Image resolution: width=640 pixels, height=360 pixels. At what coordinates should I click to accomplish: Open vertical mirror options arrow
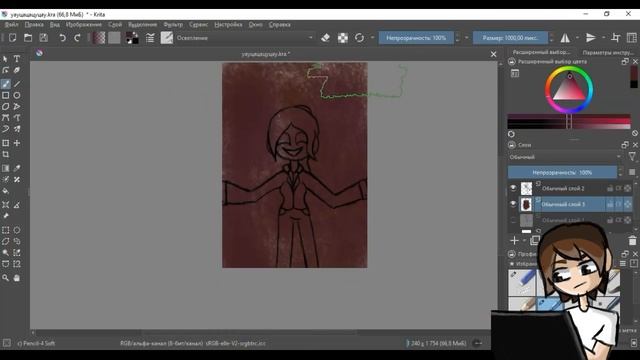[603, 38]
